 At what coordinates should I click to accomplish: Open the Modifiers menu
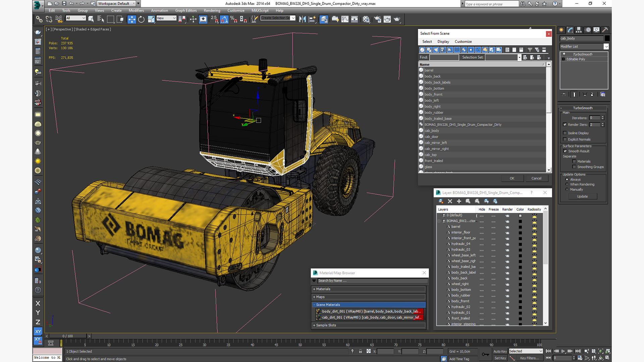pyautogui.click(x=136, y=10)
